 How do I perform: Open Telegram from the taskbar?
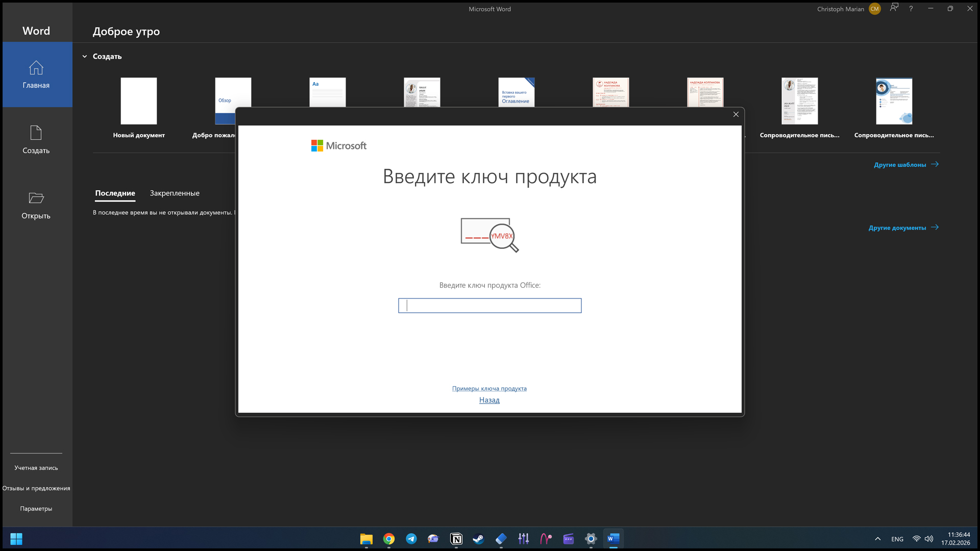pyautogui.click(x=411, y=539)
